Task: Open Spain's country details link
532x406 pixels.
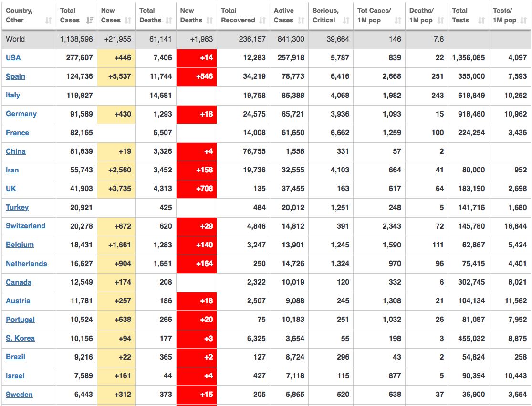Action: (x=15, y=76)
